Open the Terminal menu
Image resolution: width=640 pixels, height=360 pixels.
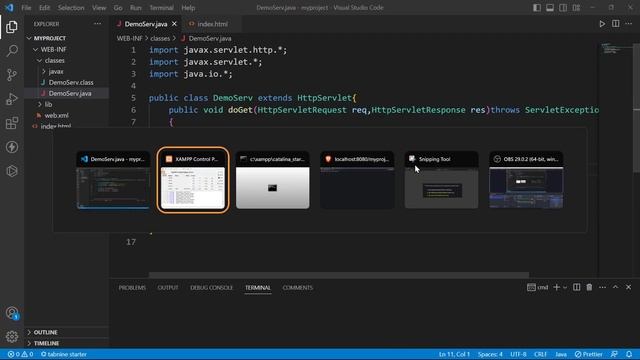click(161, 8)
